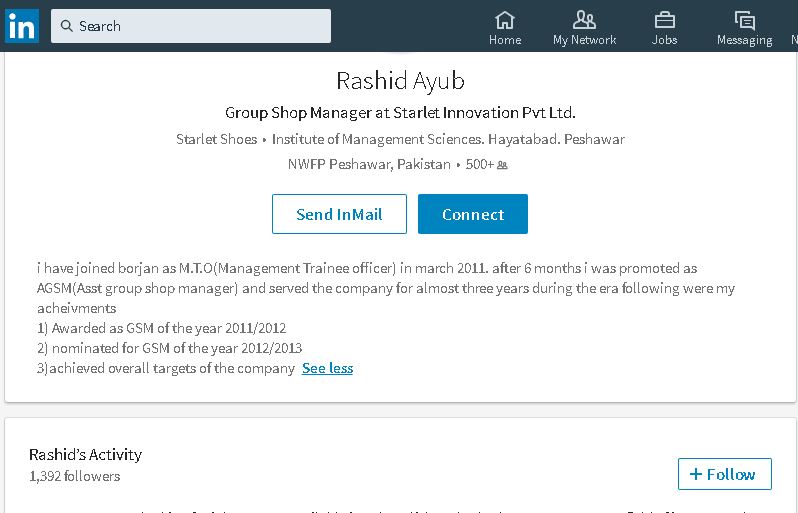The image size is (798, 513).
Task: Open the My Network people icon
Action: pyautogui.click(x=584, y=20)
